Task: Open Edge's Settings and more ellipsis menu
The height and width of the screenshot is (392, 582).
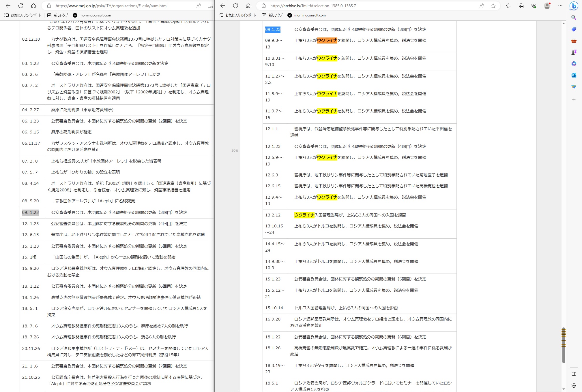Action: point(560,6)
